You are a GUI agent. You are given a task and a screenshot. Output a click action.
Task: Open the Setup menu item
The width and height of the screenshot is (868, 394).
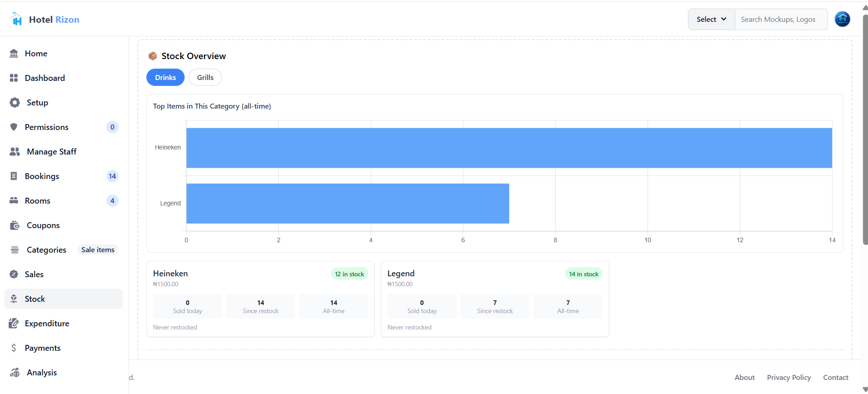click(x=64, y=103)
